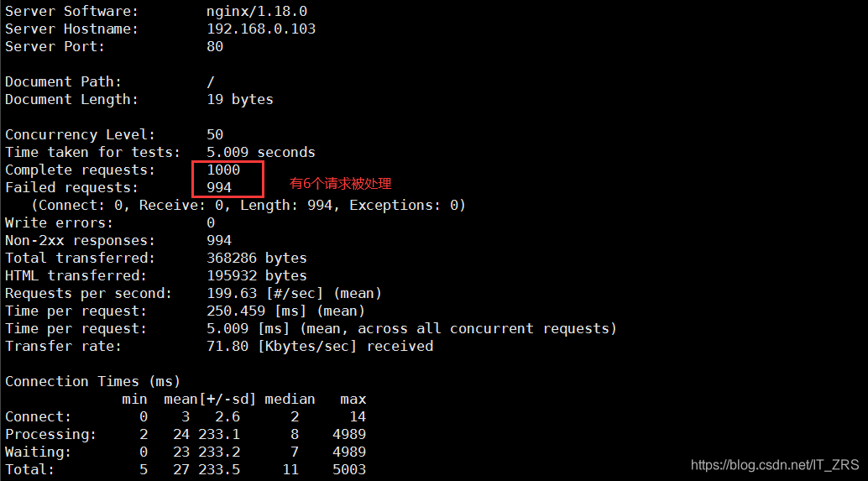Click the HTML transferred 195932 bytes value

click(x=257, y=275)
